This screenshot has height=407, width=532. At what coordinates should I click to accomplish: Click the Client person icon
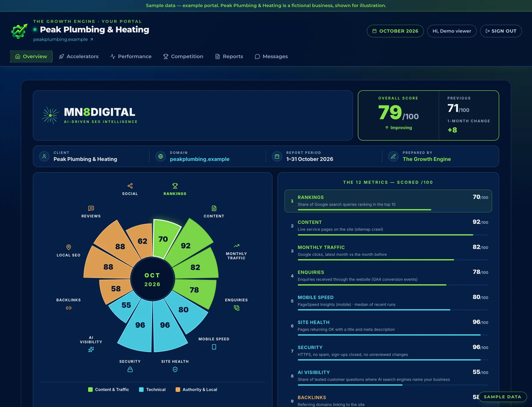[x=44, y=156]
